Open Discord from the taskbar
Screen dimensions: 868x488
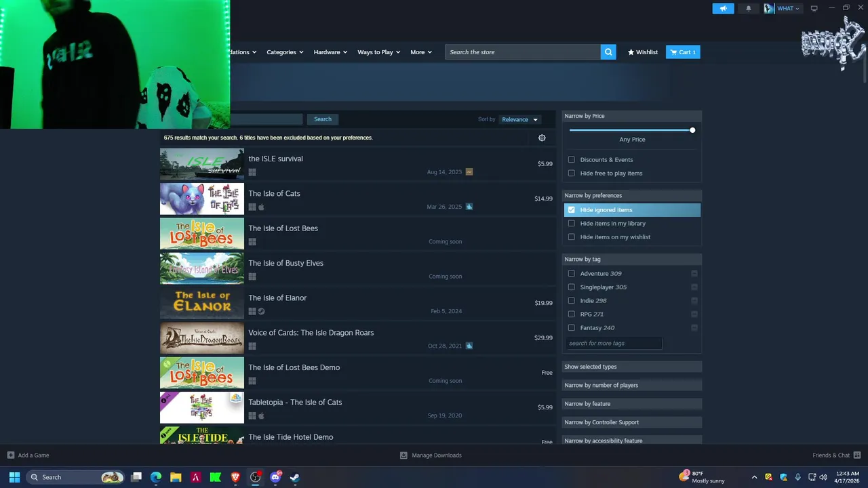coord(275,477)
